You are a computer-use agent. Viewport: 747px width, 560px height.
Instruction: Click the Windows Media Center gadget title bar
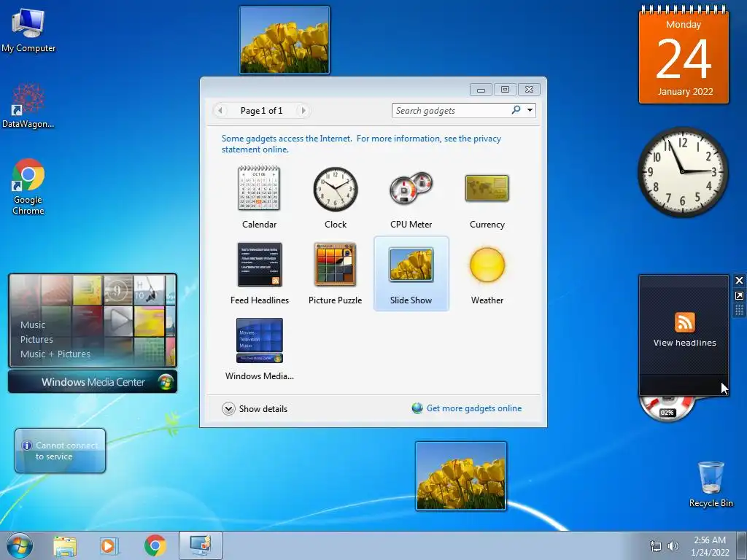(93, 382)
